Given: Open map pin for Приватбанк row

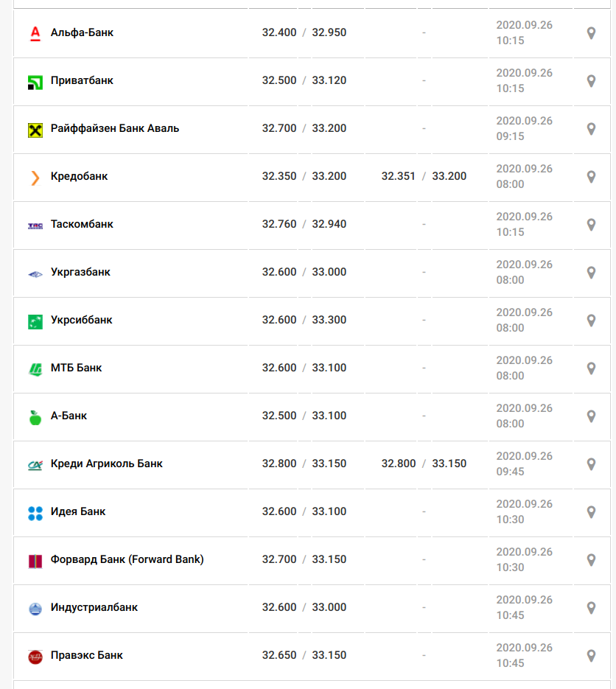Looking at the screenshot, I should 592,81.
